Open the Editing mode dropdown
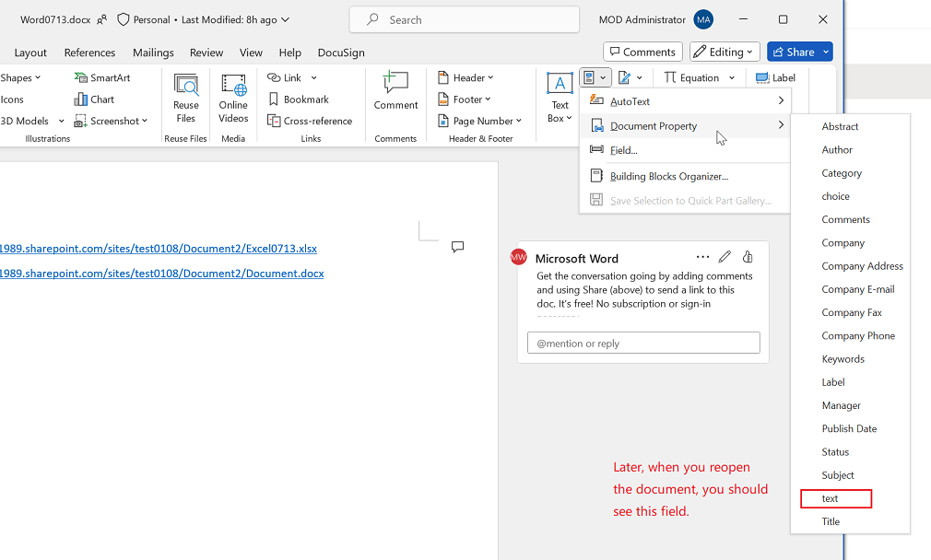The image size is (931, 560). pos(725,52)
